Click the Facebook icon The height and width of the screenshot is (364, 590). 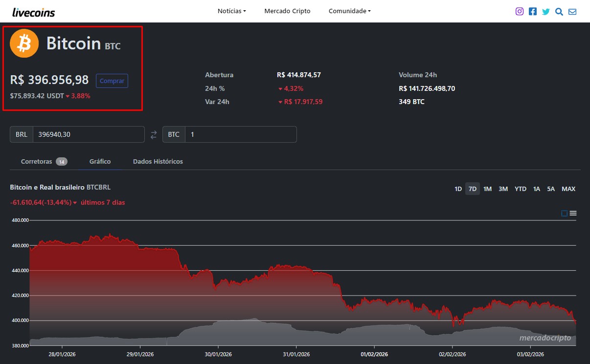[x=532, y=11]
